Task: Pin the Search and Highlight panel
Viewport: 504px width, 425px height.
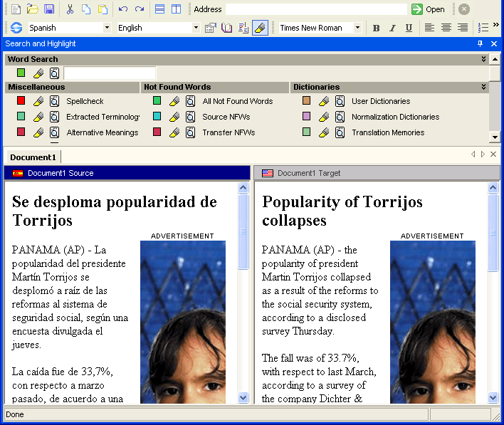Action: tap(481, 43)
